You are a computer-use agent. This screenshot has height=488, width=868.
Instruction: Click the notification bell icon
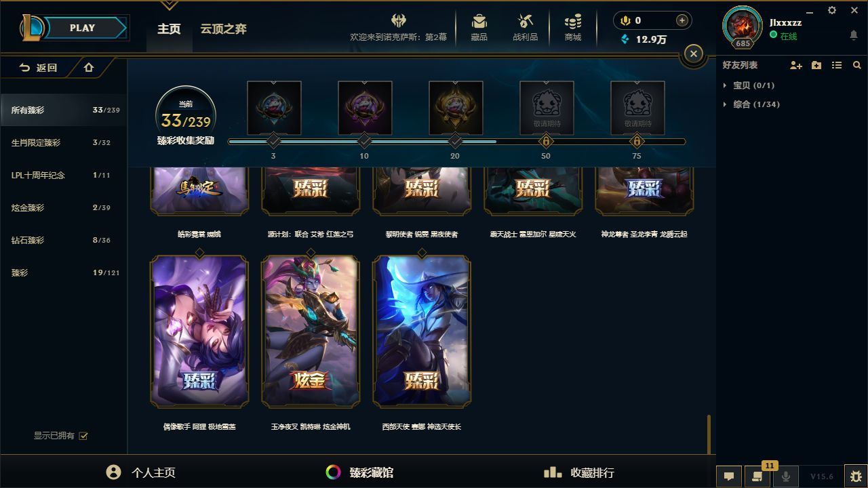[x=853, y=35]
